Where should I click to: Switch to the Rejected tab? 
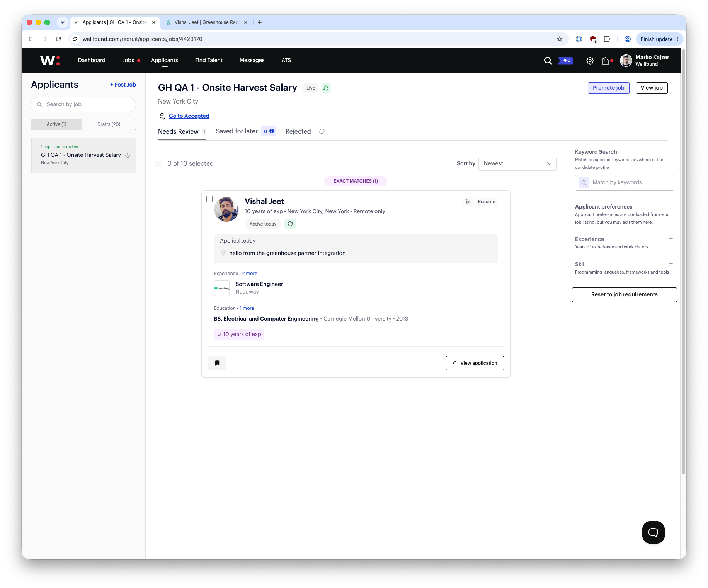pyautogui.click(x=298, y=132)
